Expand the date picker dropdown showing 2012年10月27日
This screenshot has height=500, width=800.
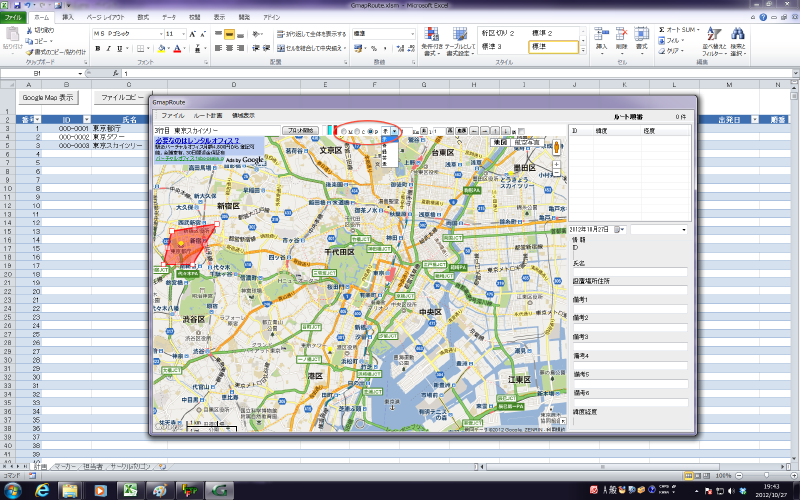619,230
